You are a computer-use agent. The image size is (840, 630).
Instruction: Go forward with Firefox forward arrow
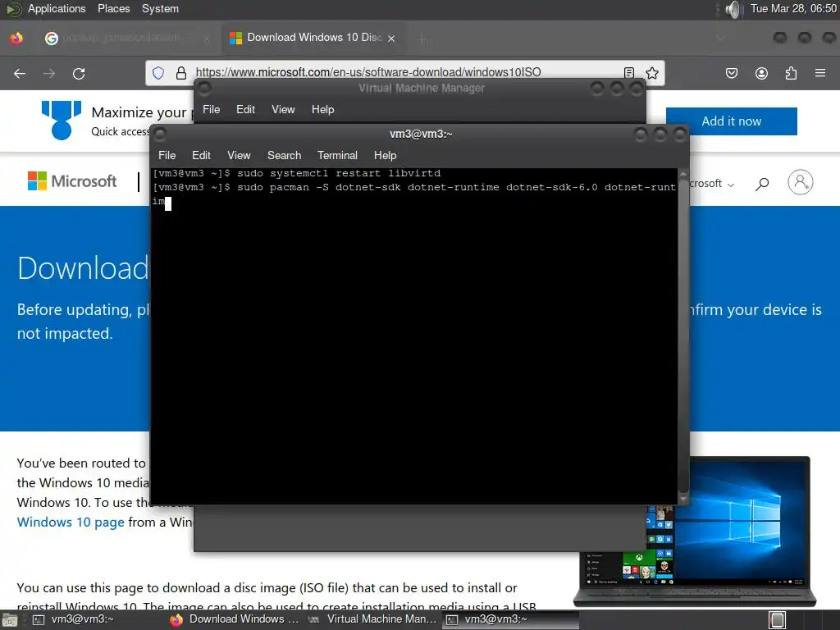point(49,73)
